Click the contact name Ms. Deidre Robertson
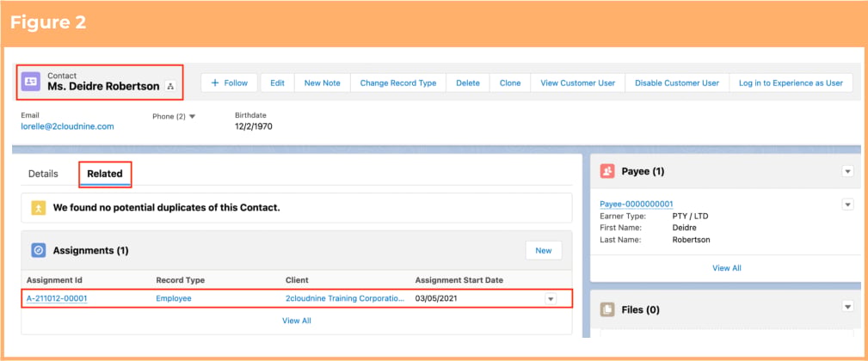Viewport: 868px width, 361px height. [103, 86]
